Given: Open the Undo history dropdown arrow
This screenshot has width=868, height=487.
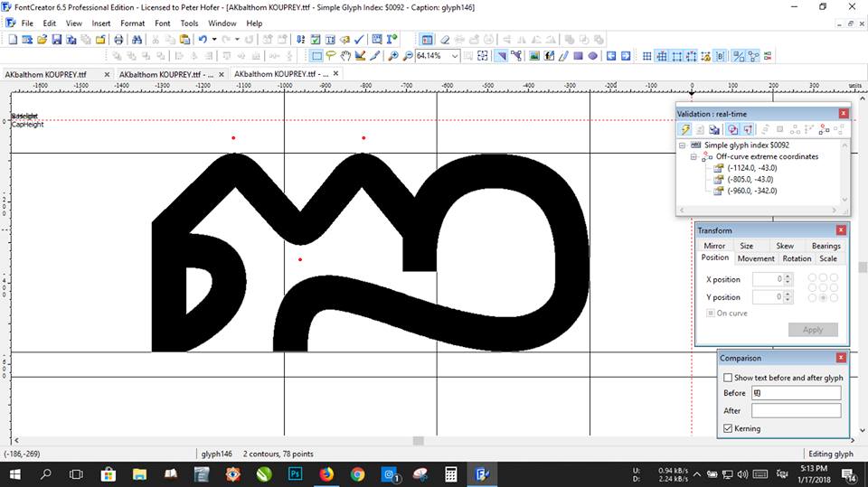Looking at the screenshot, I should point(212,40).
